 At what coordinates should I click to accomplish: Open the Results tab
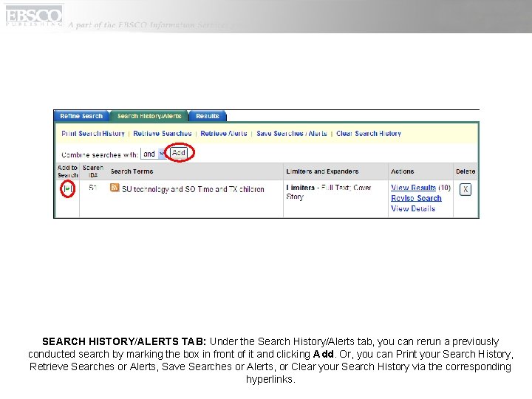click(208, 116)
